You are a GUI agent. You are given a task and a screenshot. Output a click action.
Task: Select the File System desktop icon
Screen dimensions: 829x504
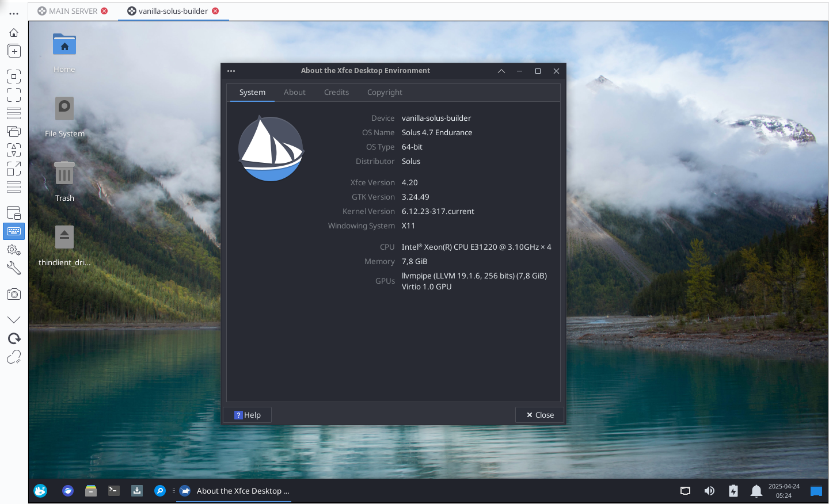[64, 109]
